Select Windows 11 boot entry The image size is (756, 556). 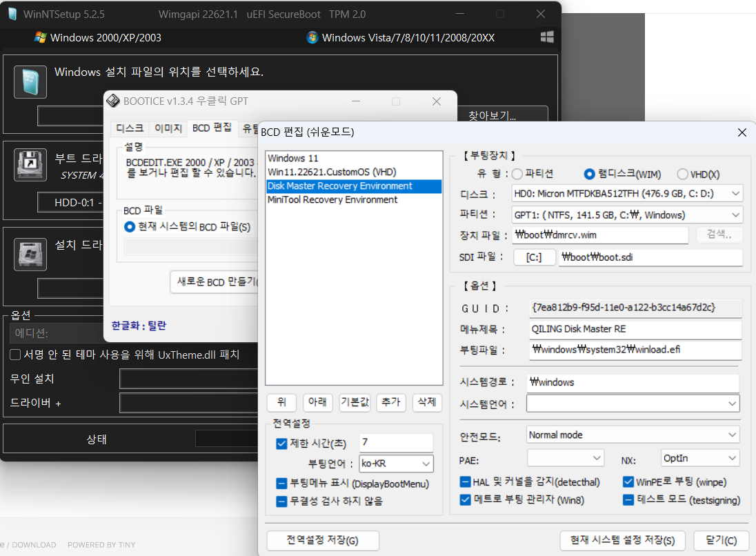[354, 158]
